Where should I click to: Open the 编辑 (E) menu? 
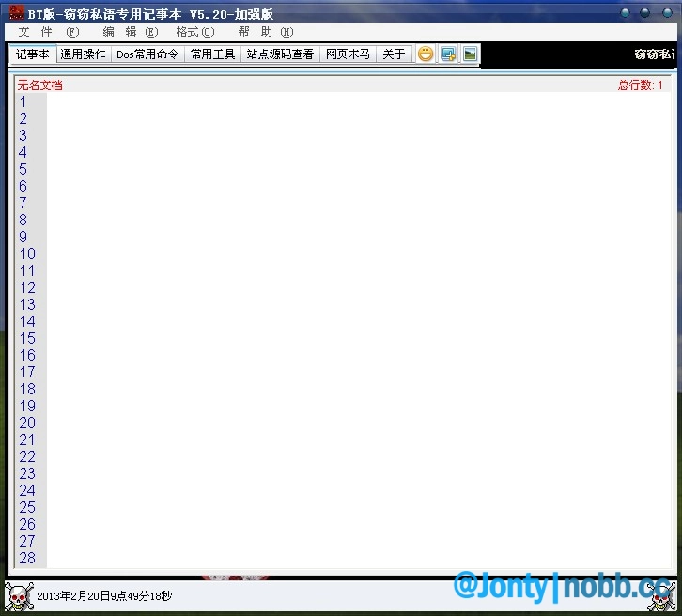(131, 32)
